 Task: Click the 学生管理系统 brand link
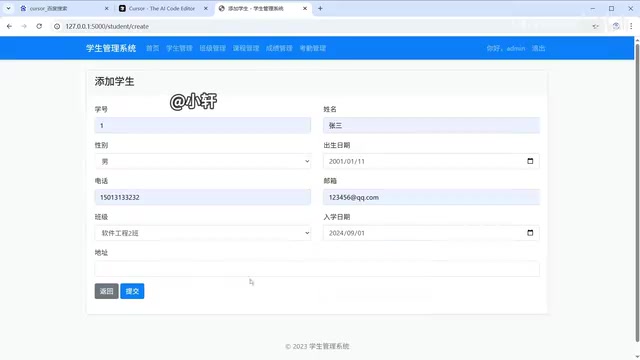click(x=111, y=48)
